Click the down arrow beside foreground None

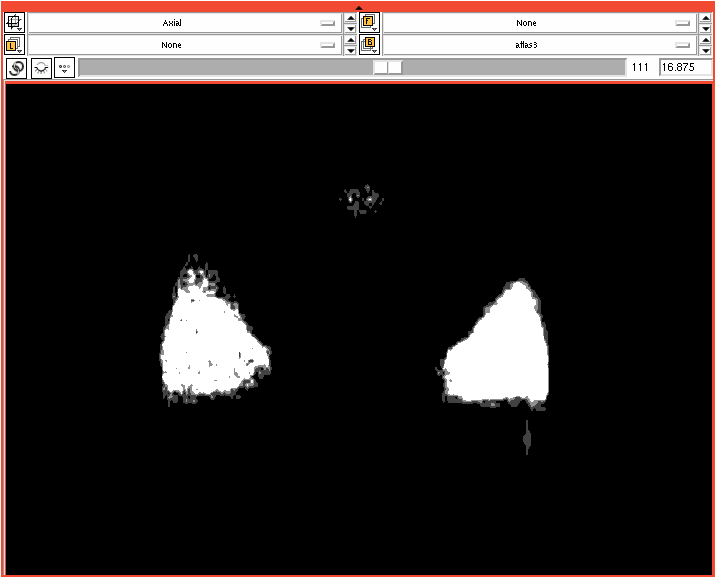tap(705, 28)
